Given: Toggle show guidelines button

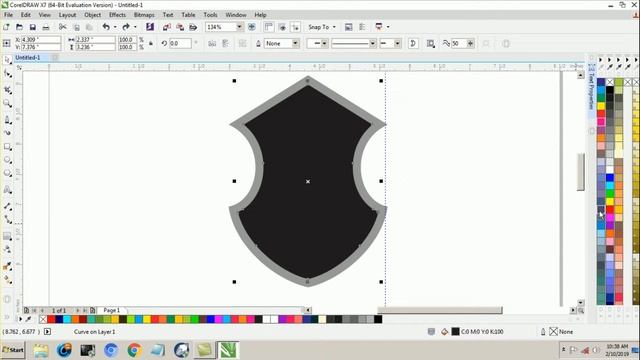Looking at the screenshot, I should click(295, 27).
